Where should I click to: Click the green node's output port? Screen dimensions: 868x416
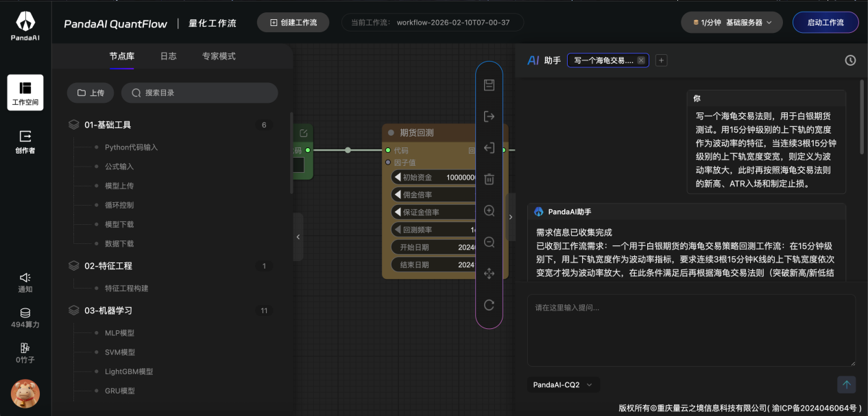click(x=308, y=150)
